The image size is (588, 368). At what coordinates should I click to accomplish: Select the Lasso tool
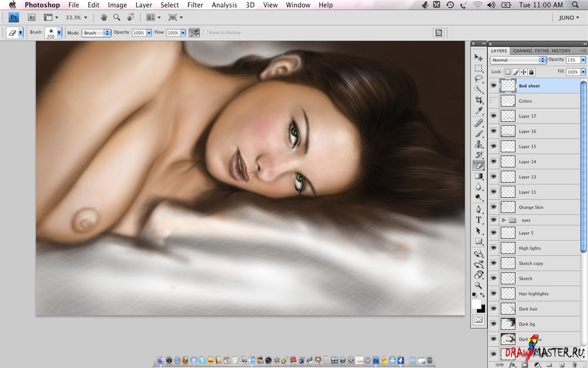(x=479, y=78)
